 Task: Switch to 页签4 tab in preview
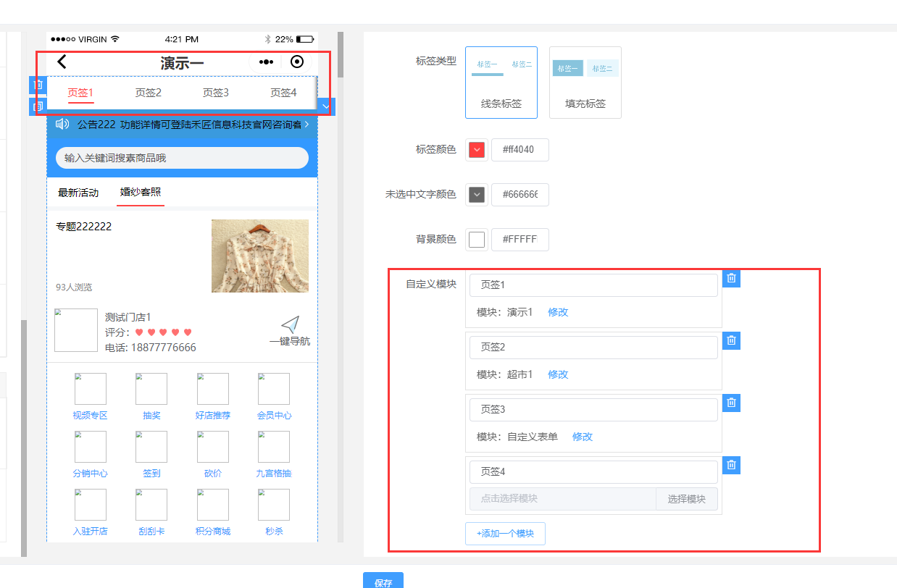point(283,93)
